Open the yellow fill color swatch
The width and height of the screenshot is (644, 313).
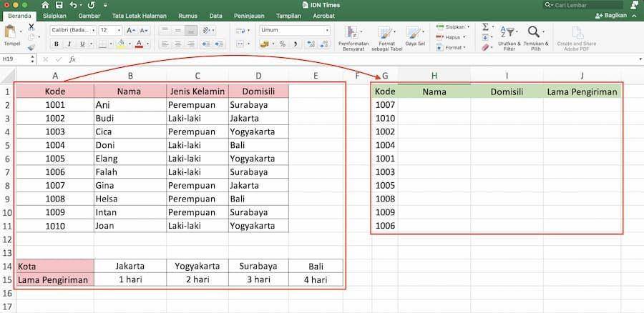tap(121, 44)
